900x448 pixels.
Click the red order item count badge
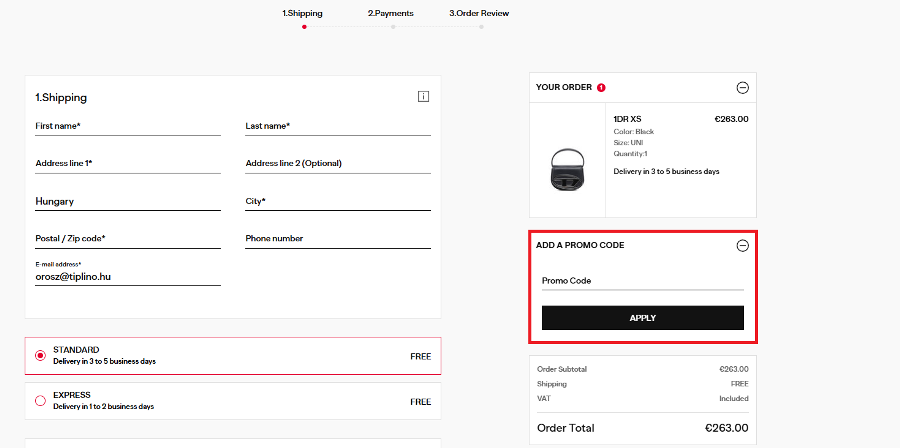[601, 87]
